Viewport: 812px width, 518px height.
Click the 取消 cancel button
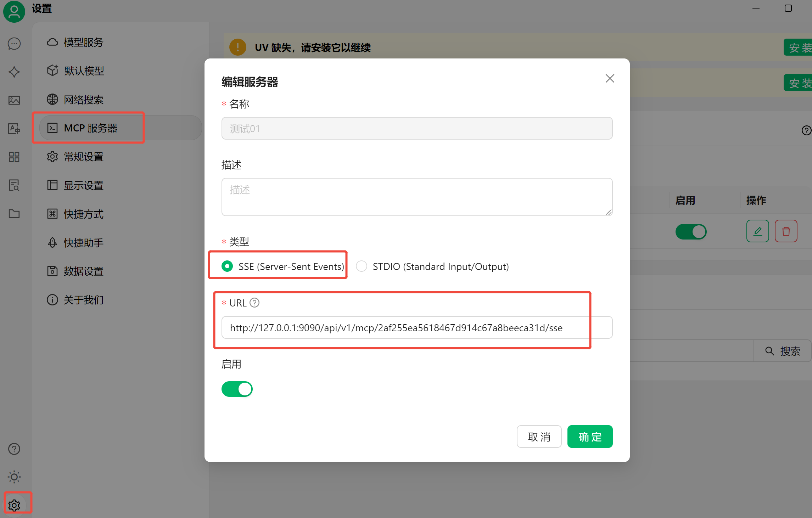pos(539,437)
